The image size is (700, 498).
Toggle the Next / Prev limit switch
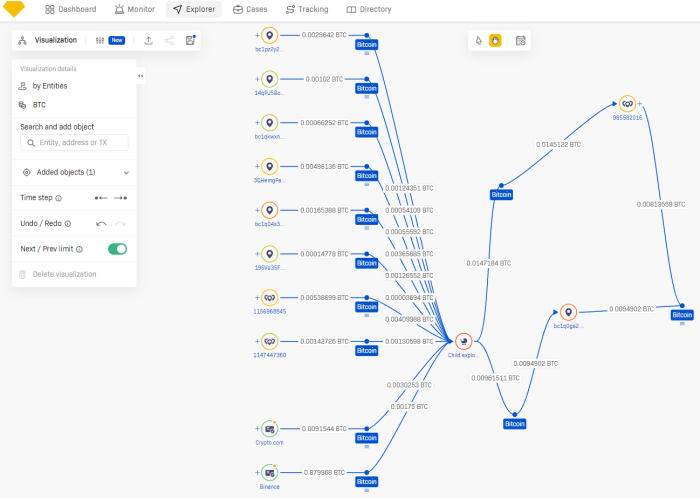point(117,249)
